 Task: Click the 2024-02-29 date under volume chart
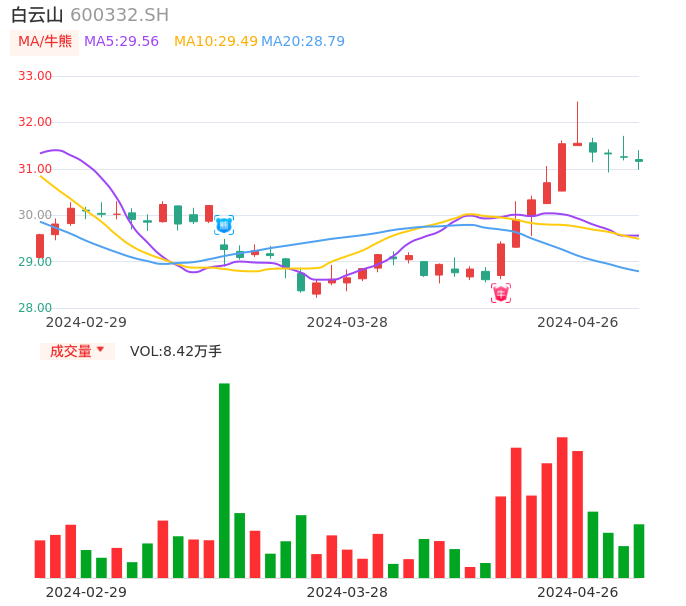(x=86, y=592)
